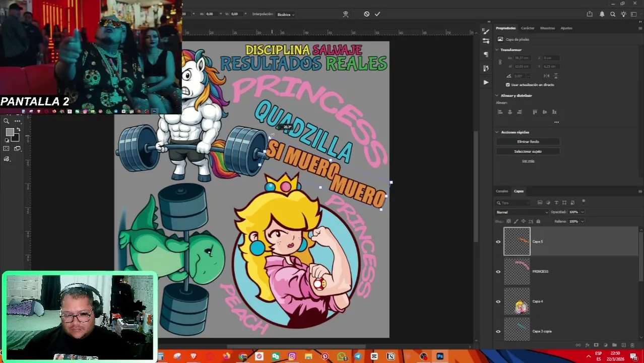644x363 pixels.
Task: Open the search icon in top bar
Action: pos(613,14)
